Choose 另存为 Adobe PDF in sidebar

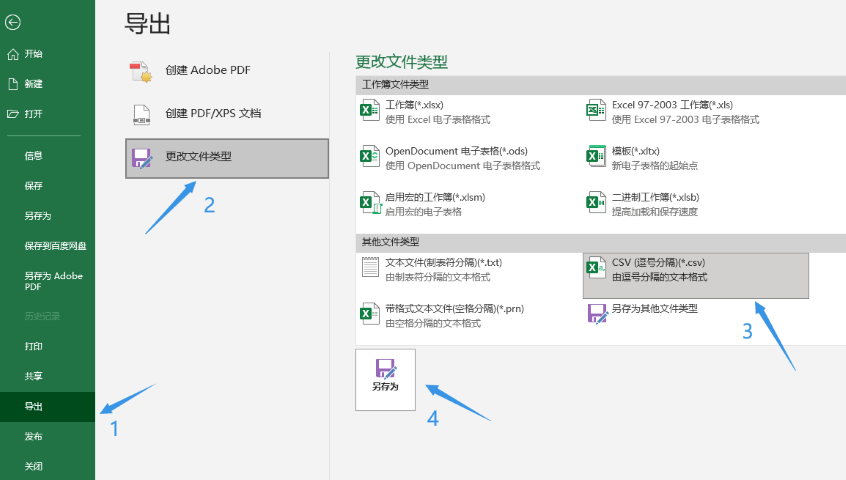pyautogui.click(x=53, y=281)
